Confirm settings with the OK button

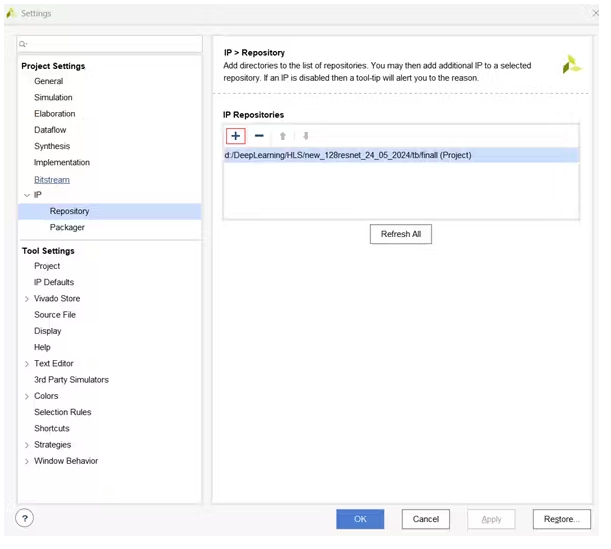pos(360,519)
